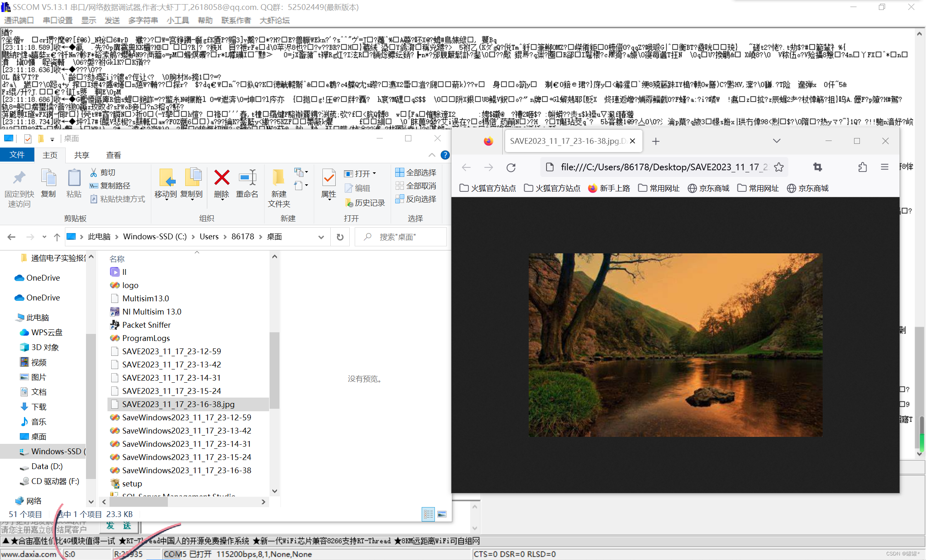The height and width of the screenshot is (560, 926).
Task: Click the New Folder (新建文件夹) icon
Action: coord(279,178)
